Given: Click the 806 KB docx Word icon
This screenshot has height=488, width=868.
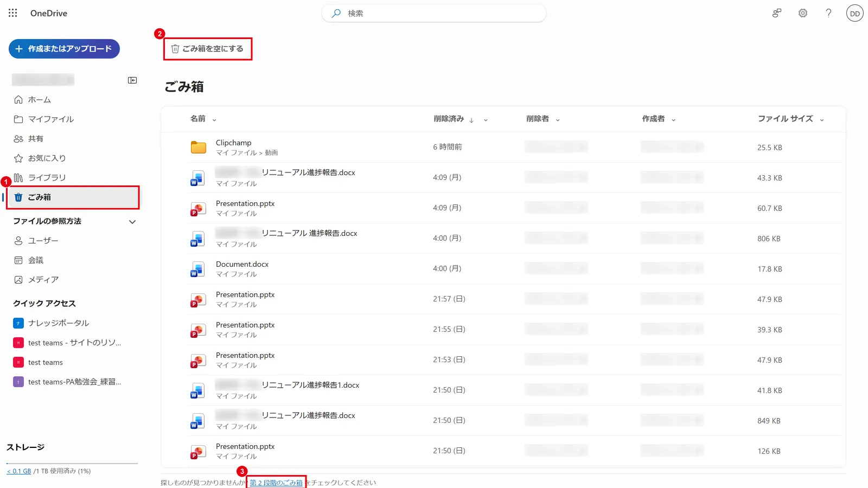Looking at the screenshot, I should (x=197, y=239).
